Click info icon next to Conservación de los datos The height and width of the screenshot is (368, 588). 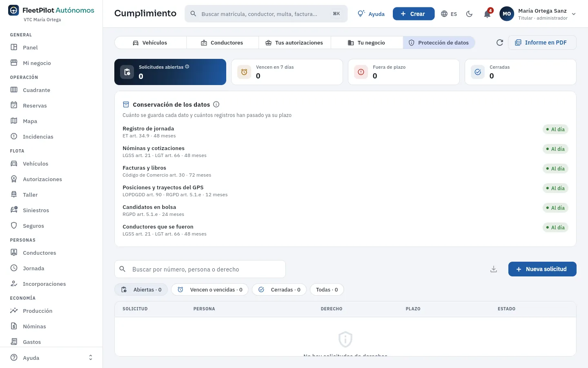coord(216,104)
